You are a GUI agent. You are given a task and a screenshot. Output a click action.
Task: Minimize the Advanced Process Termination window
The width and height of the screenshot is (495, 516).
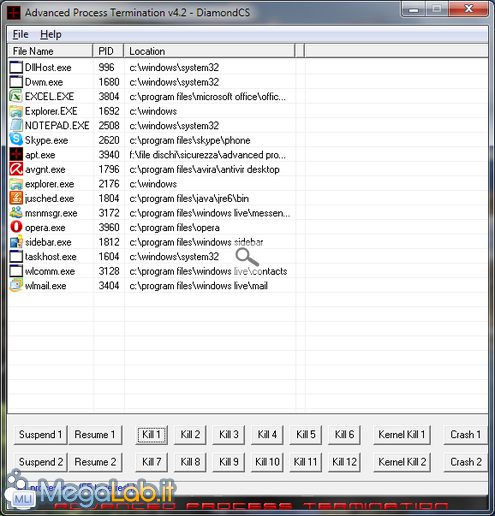pos(413,9)
